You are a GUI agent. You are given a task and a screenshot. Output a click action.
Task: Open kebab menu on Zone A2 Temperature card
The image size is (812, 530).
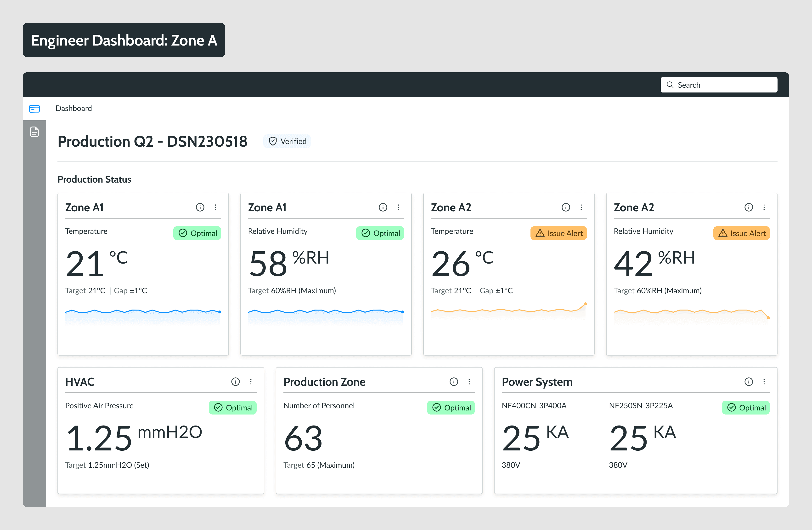pos(581,207)
